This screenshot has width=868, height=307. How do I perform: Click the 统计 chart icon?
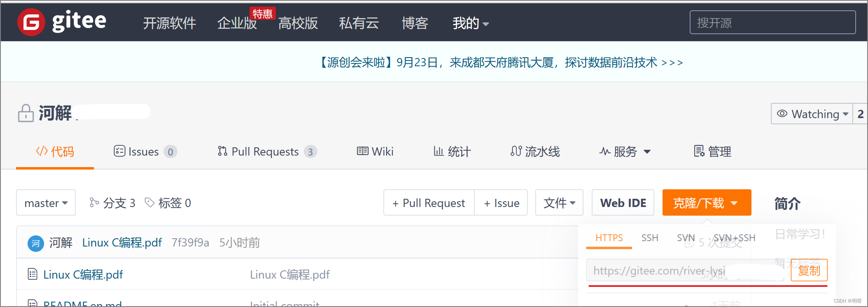[439, 151]
